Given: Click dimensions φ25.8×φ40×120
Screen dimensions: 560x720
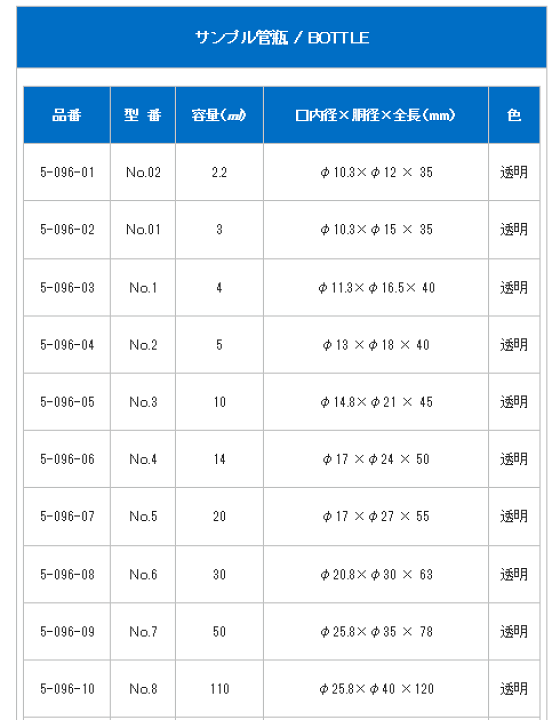Looking at the screenshot, I should click(376, 689).
